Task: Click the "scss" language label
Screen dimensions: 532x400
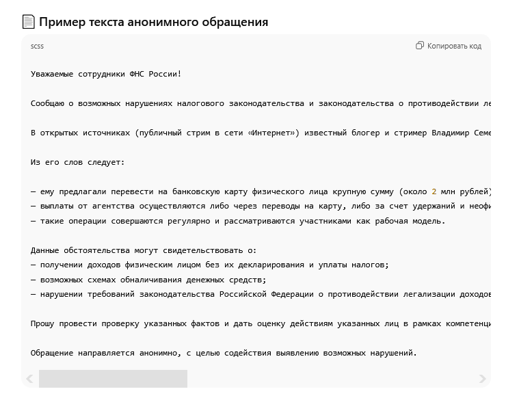Action: [37, 46]
